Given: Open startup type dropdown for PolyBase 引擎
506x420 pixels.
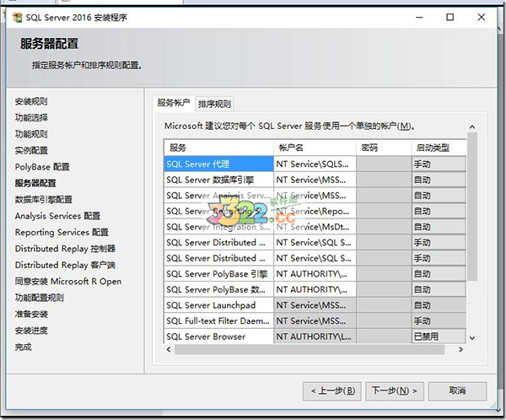Looking at the screenshot, I should coord(439,274).
